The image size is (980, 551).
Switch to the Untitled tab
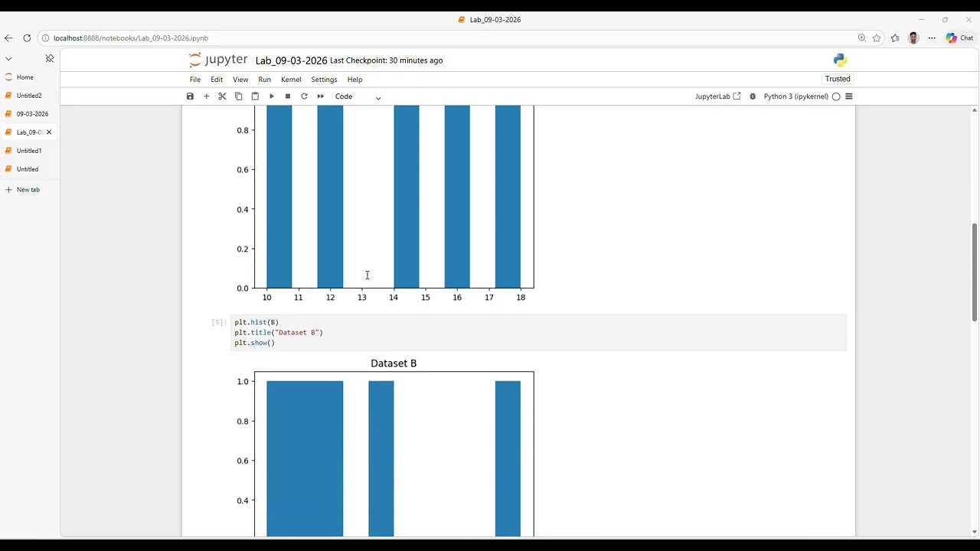pyautogui.click(x=29, y=169)
